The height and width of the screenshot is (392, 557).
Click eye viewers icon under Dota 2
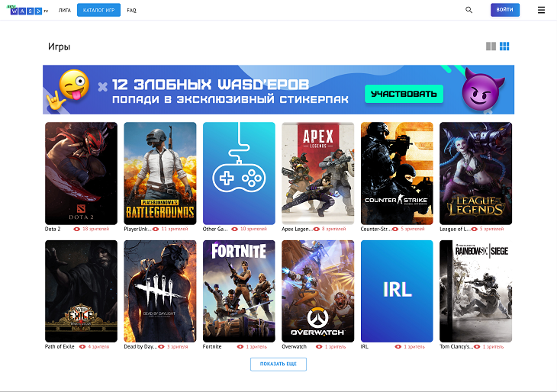point(76,229)
